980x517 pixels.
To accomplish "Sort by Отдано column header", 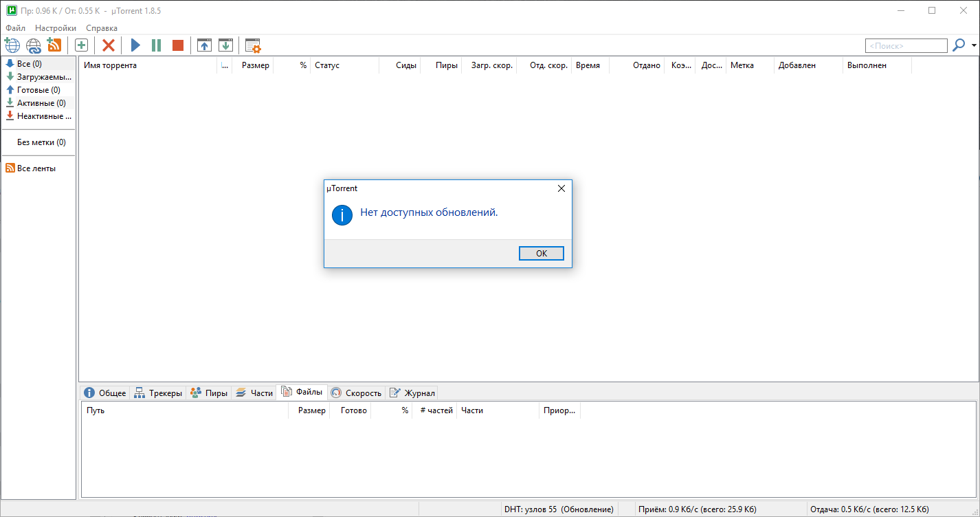I will point(636,65).
